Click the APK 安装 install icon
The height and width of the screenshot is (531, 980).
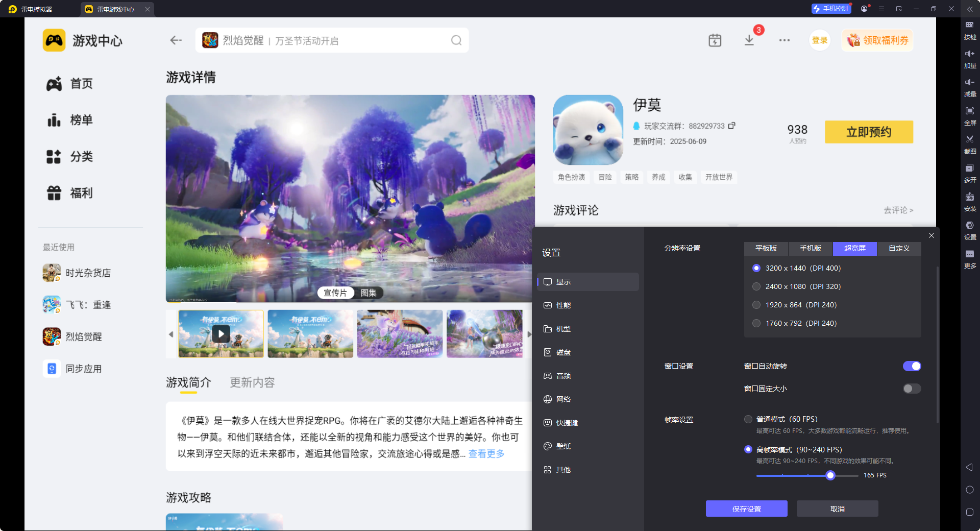tap(969, 202)
